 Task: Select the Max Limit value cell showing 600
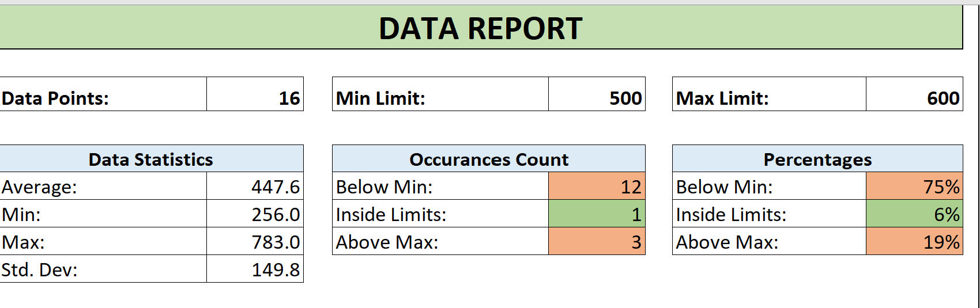914,94
